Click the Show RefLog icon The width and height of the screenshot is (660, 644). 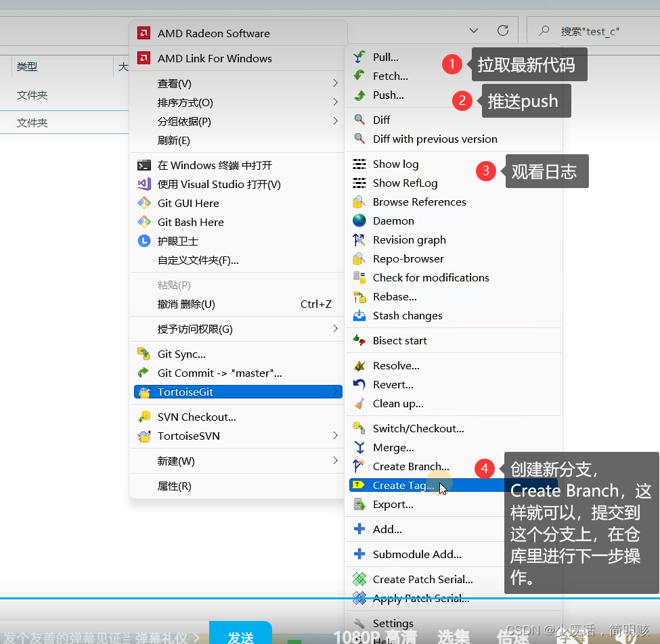(x=359, y=183)
